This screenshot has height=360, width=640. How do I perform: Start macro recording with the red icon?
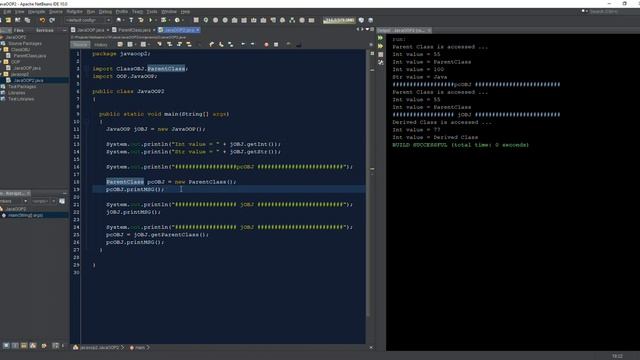tap(266, 44)
